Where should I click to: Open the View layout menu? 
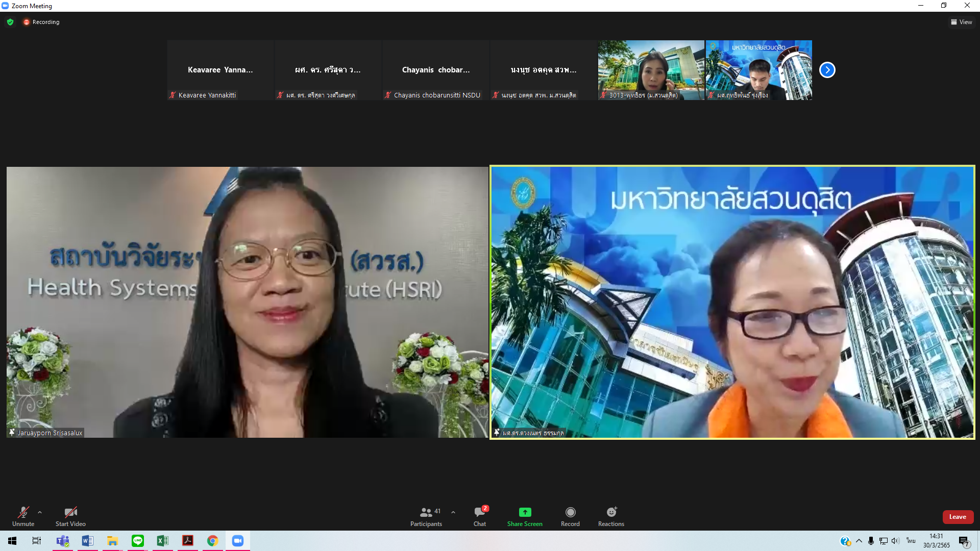click(x=961, y=22)
